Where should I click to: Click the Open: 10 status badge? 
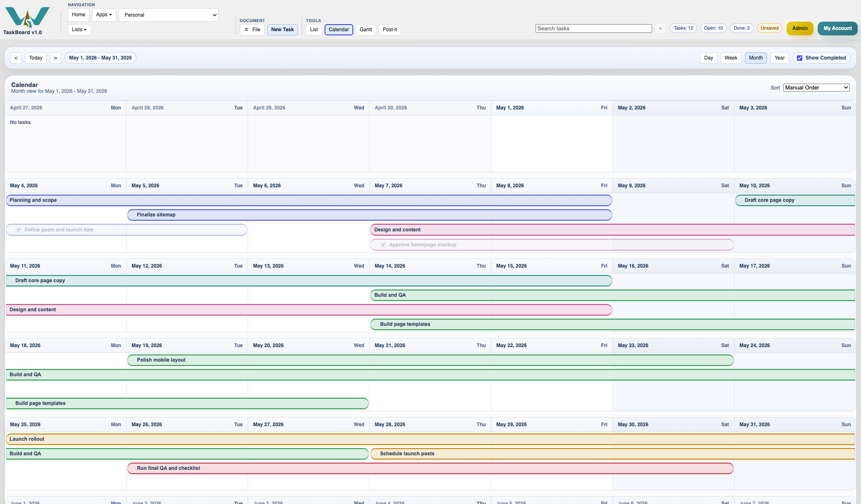713,28
